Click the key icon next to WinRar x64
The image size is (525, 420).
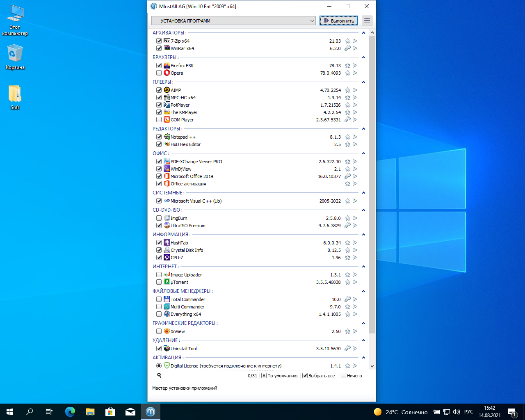coord(347,48)
